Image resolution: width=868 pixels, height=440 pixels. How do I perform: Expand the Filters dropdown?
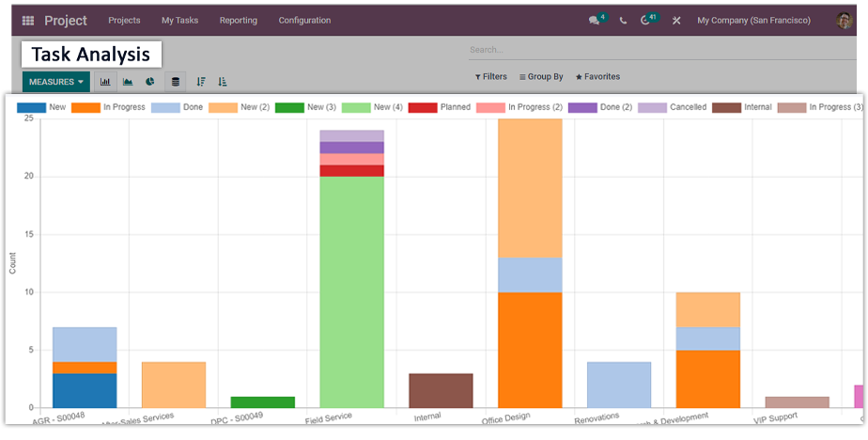tap(491, 76)
